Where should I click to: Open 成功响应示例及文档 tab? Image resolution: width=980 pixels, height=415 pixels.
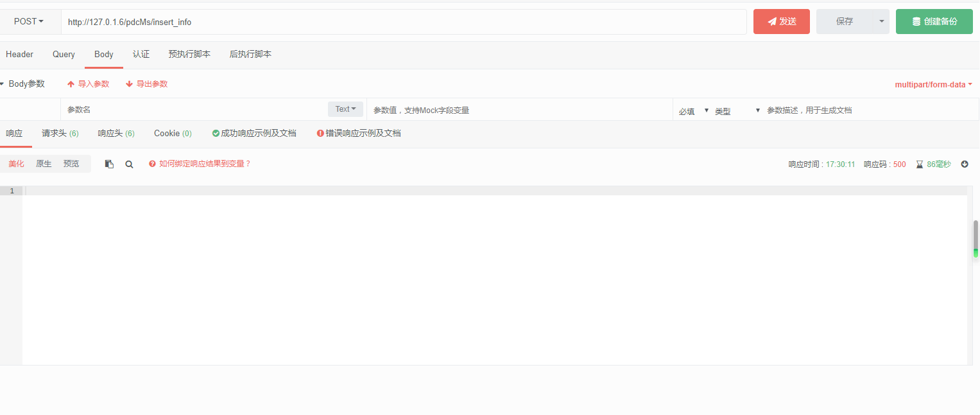[254, 134]
